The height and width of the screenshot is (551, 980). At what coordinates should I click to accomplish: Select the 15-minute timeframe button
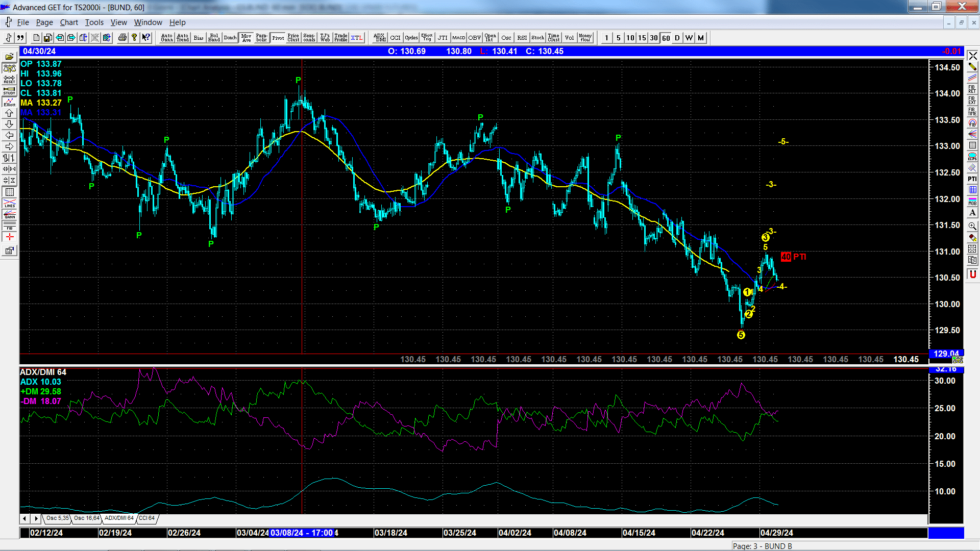[642, 38]
